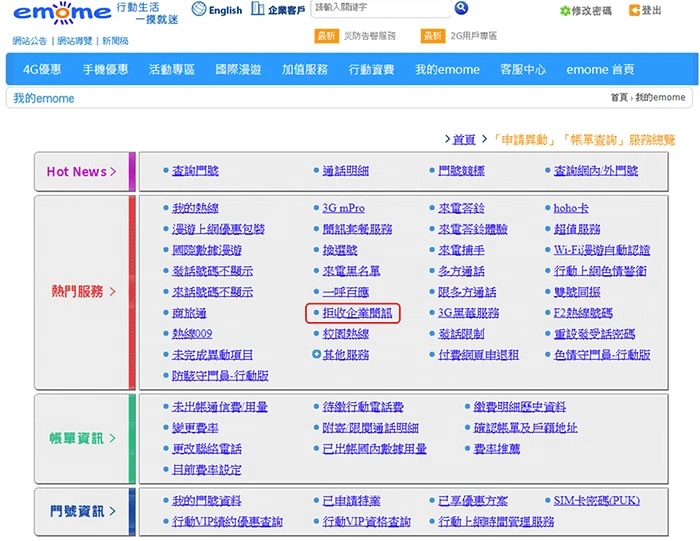The height and width of the screenshot is (541, 700).
Task: Click the 最新 badge beside 2G用戶專區
Action: tap(433, 36)
